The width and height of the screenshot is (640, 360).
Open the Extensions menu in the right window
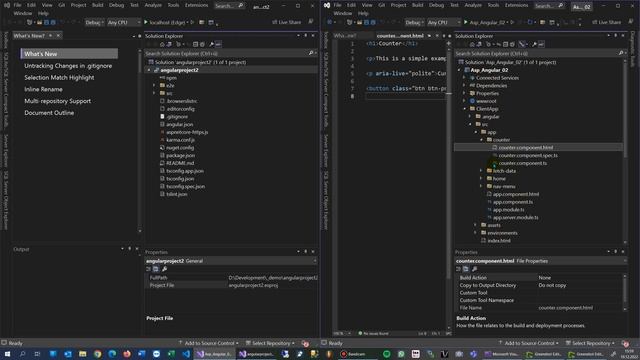516,5
